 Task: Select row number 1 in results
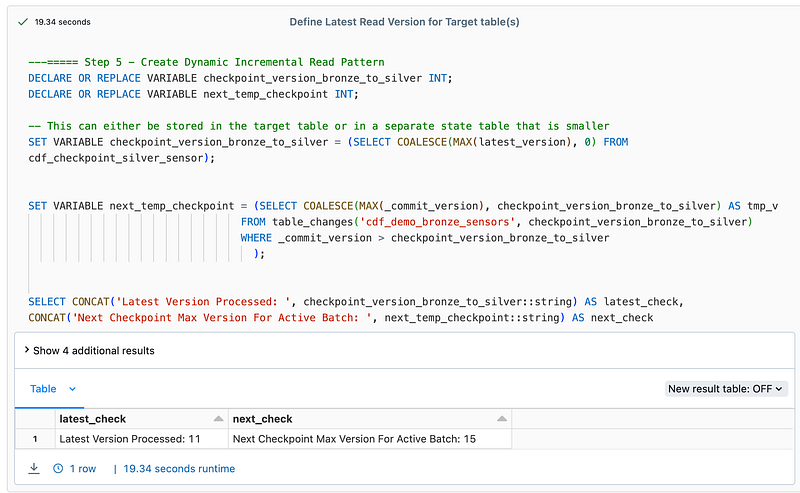tap(35, 439)
